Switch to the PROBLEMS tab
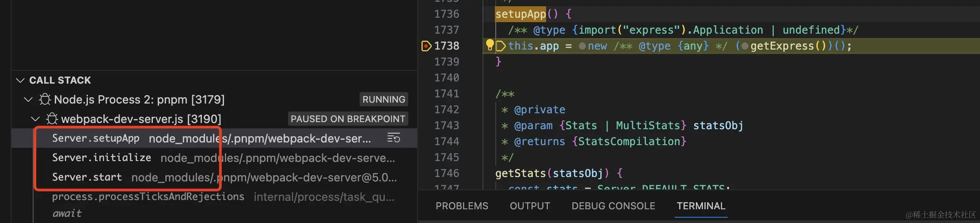Viewport: 980px width, 223px height. point(462,206)
